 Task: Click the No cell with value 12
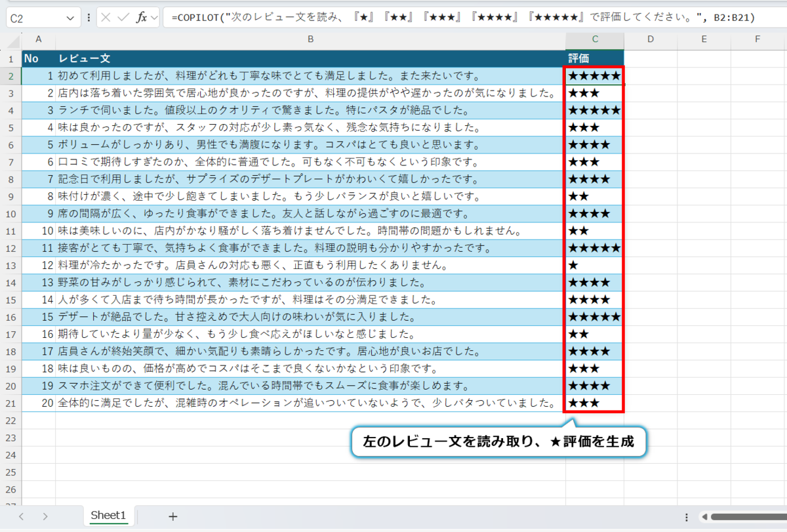point(39,266)
